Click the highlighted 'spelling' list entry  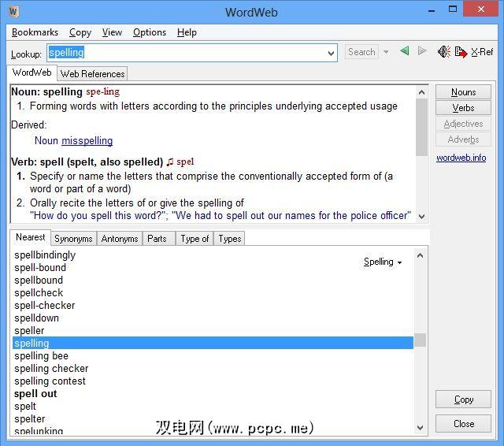(x=213, y=343)
